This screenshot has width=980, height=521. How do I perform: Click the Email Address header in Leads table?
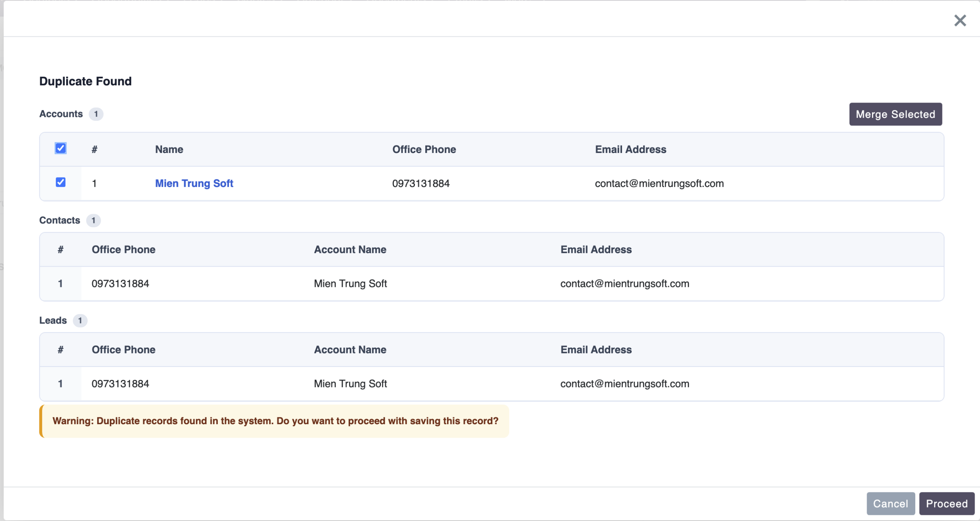point(596,350)
